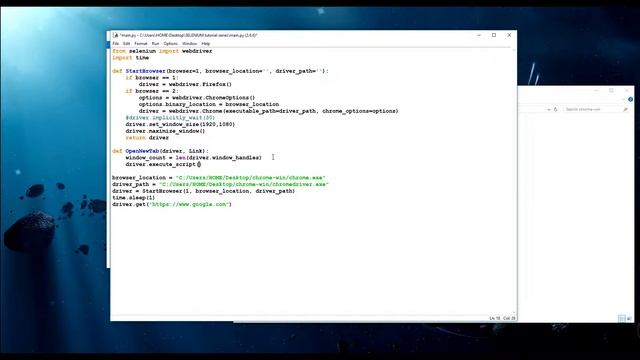The image size is (640, 360).
Task: Click the blue help icon in Explorer window
Action: (x=631, y=99)
